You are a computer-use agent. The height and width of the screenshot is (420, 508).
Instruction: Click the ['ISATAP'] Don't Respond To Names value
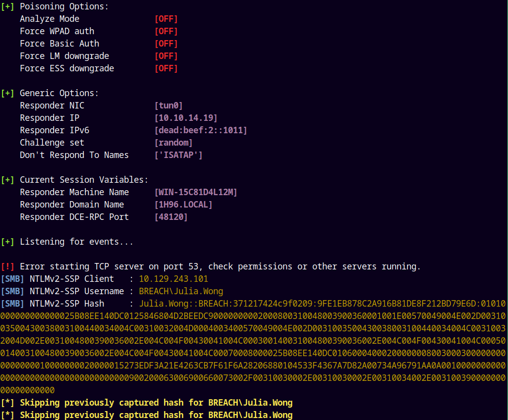pos(178,155)
